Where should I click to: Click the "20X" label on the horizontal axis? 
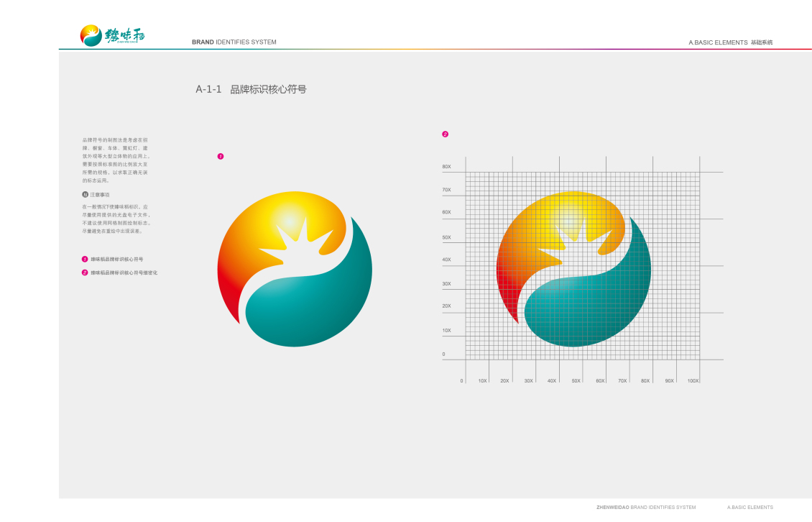click(x=504, y=381)
